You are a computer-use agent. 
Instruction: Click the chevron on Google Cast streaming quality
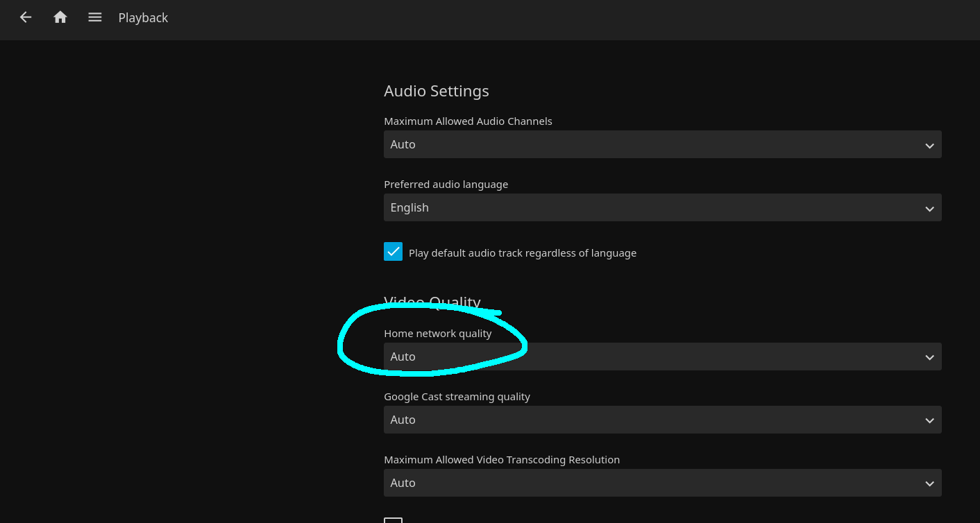[929, 420]
